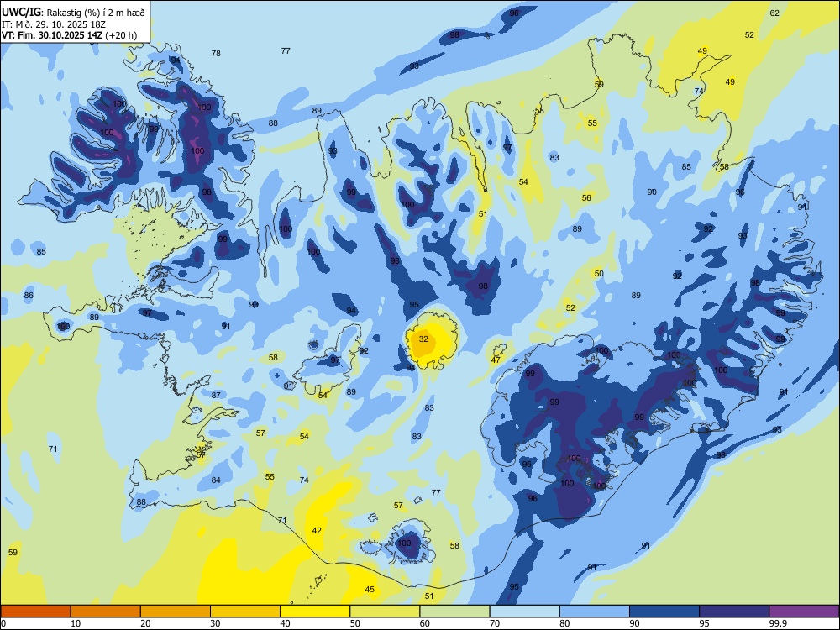Select the legend scale label '80'
840x630 pixels.
coord(564,623)
